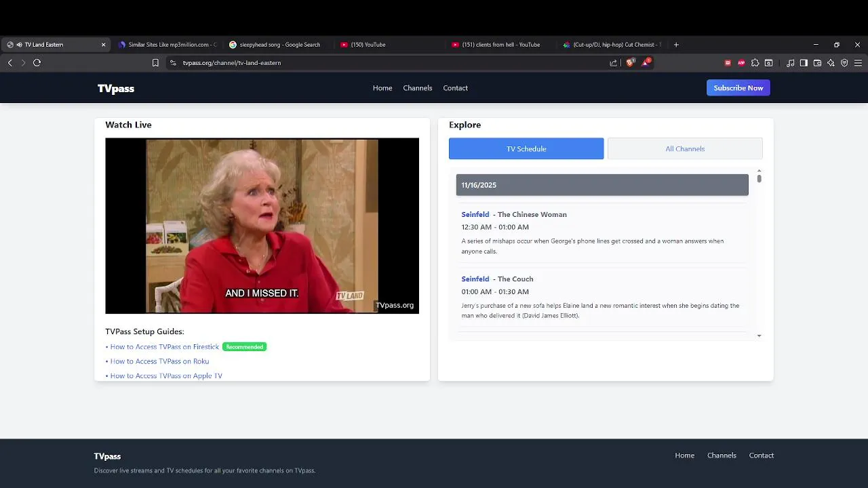Image resolution: width=868 pixels, height=488 pixels.
Task: Go back using browser back arrow
Action: click(x=10, y=62)
